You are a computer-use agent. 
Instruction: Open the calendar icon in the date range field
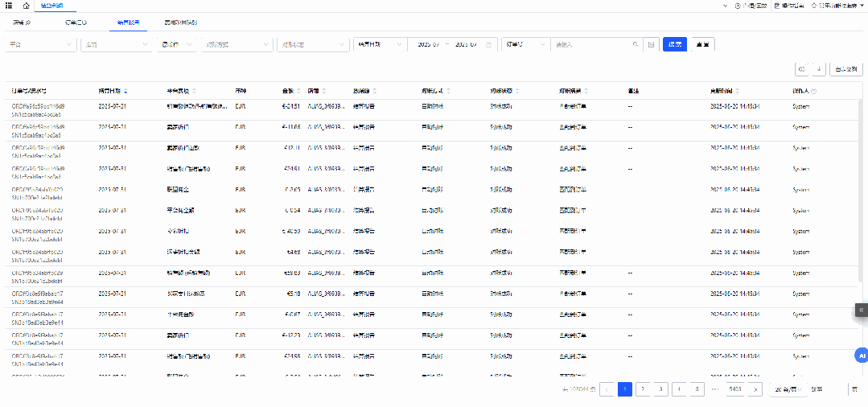click(x=488, y=45)
